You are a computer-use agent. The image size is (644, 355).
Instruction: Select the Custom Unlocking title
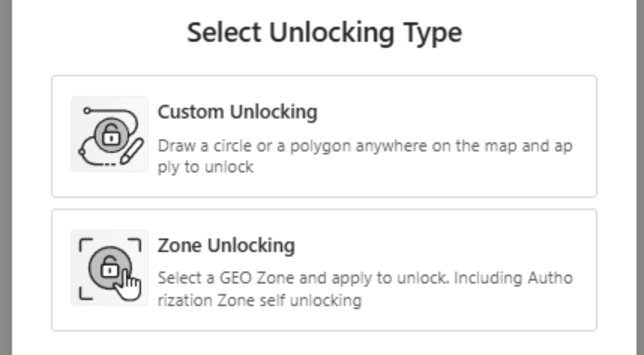[238, 112]
